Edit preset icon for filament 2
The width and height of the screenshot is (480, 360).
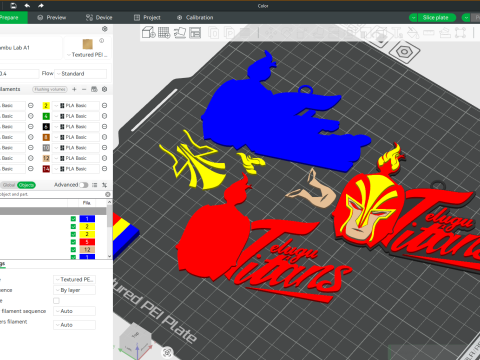[x=104, y=106]
